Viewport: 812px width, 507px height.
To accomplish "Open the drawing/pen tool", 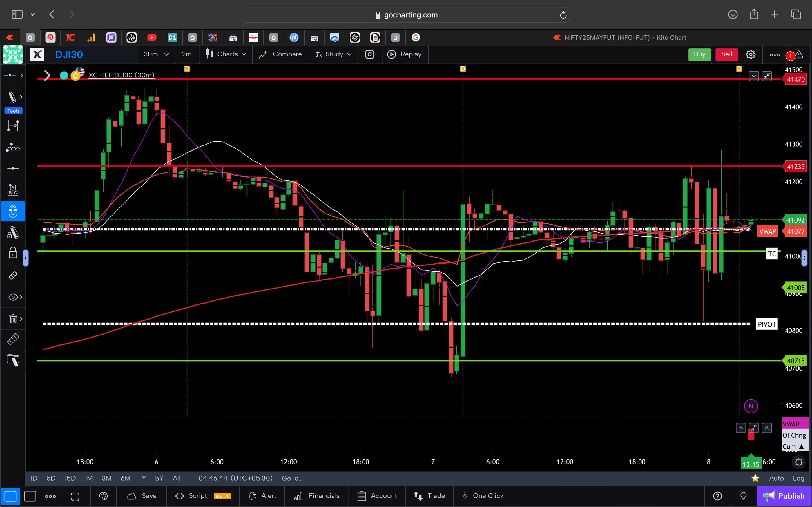I will click(13, 97).
